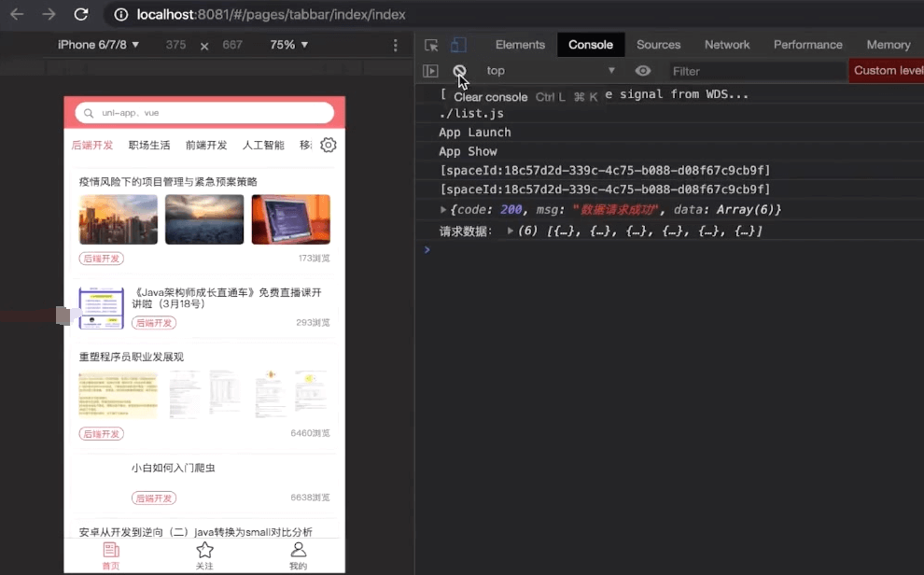The image size is (924, 575).
Task: Click the cloudy sea sunset thumbnail
Action: pyautogui.click(x=204, y=219)
